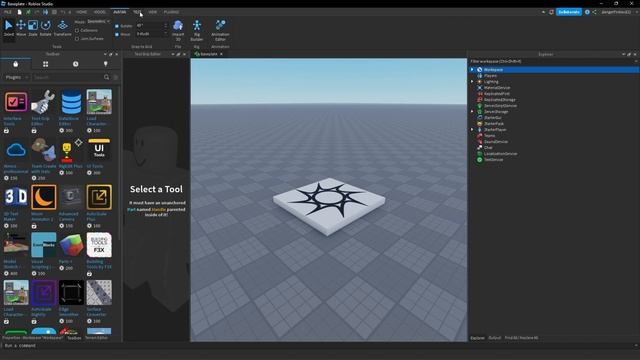Switch to Toolbox Recent clock tab
The image size is (640, 360).
pyautogui.click(x=76, y=64)
